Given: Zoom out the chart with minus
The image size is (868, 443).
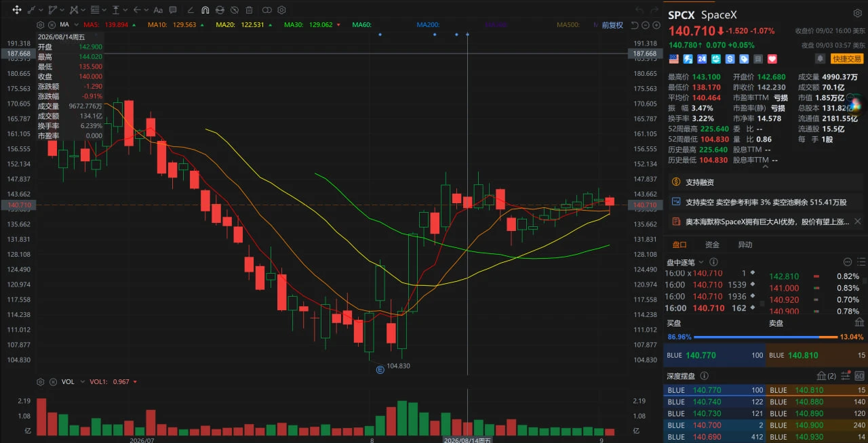Looking at the screenshot, I should point(646,26).
